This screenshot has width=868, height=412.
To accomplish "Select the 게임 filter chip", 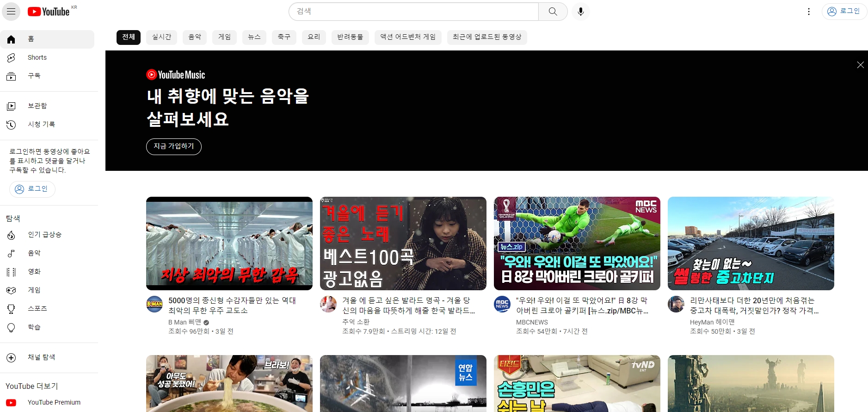I will tap(225, 37).
